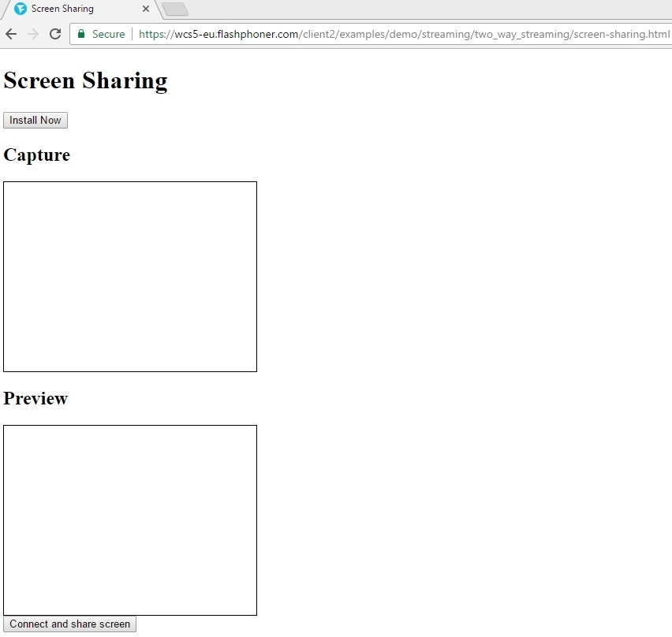Screen dimensions: 672x637
Task: Click the Install Now button
Action: click(x=35, y=121)
